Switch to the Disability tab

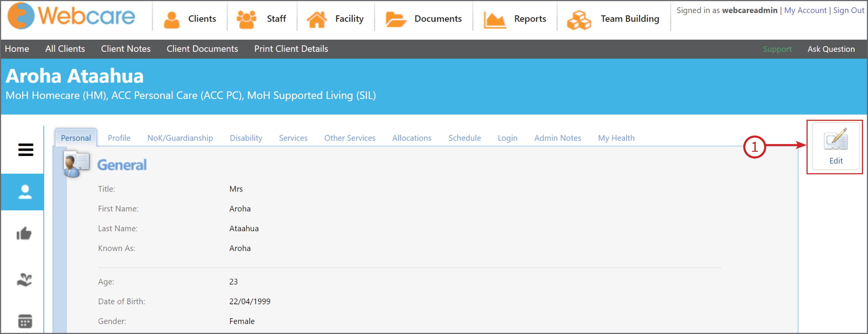click(246, 138)
